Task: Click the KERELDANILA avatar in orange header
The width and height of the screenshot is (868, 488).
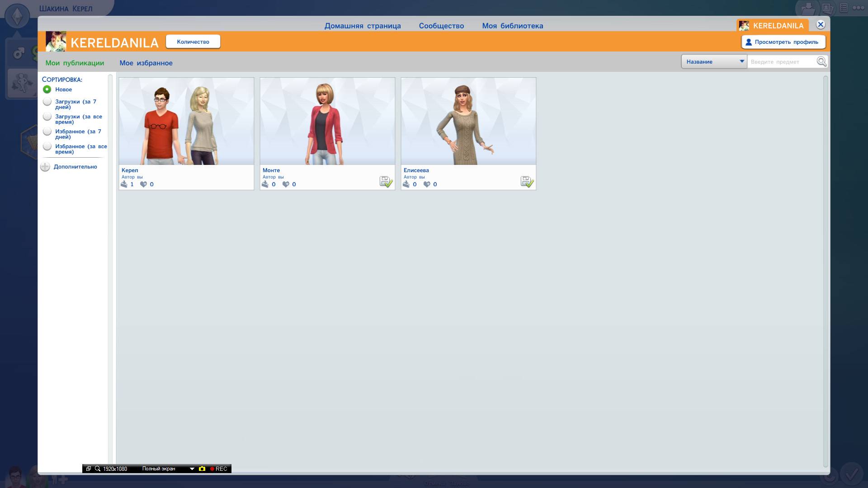Action: (56, 42)
